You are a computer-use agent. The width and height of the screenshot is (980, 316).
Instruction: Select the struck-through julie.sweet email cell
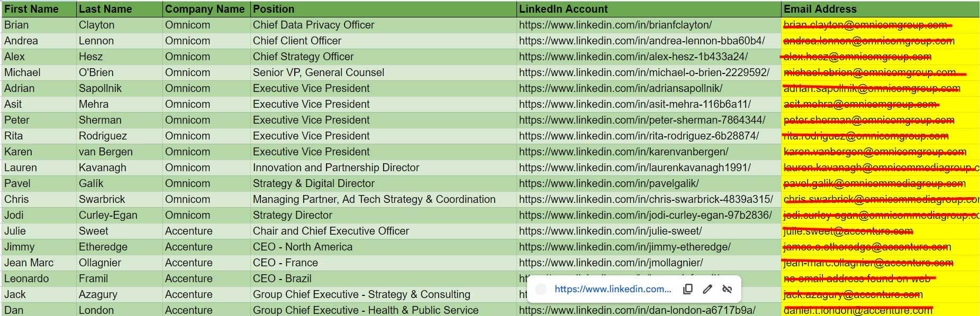click(848, 231)
